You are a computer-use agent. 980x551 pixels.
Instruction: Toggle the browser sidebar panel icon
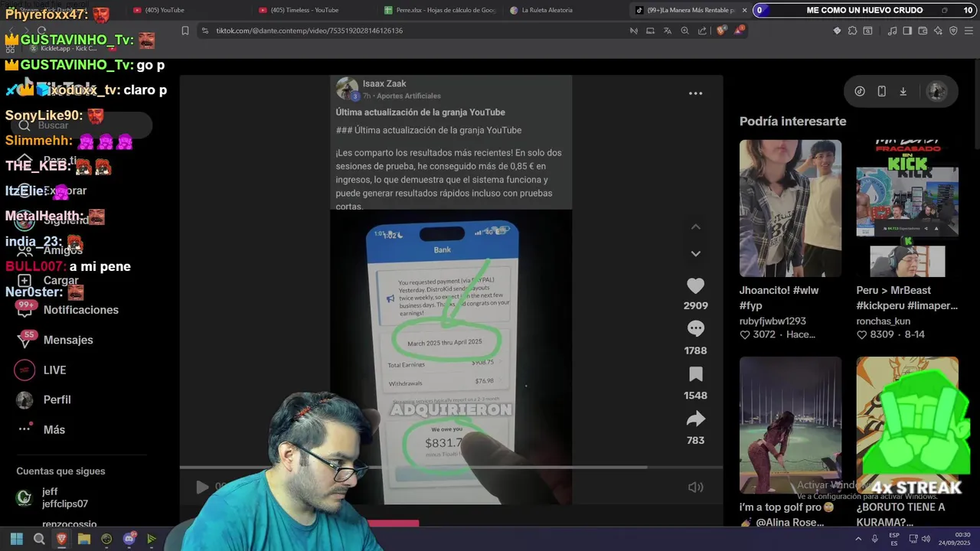(x=907, y=31)
